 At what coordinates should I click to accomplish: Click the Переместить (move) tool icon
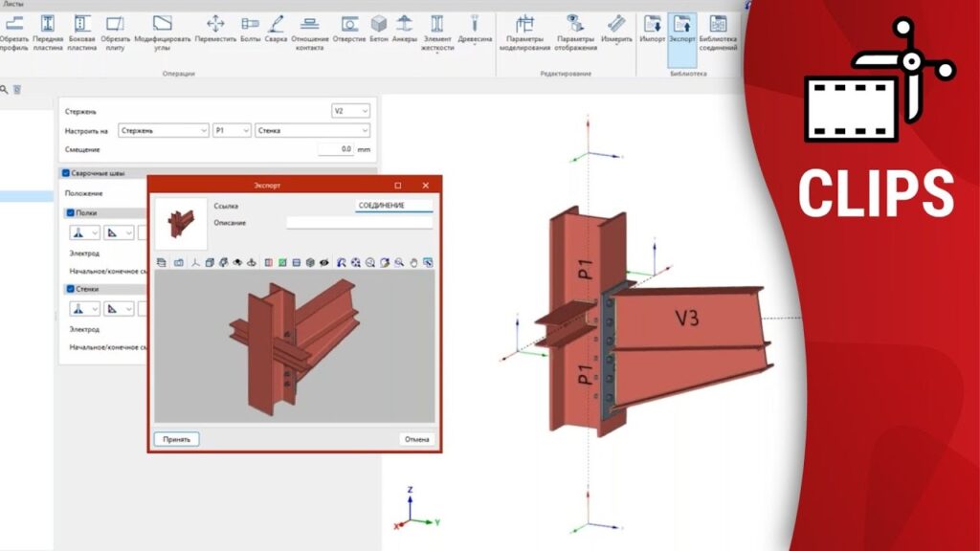pos(215,25)
